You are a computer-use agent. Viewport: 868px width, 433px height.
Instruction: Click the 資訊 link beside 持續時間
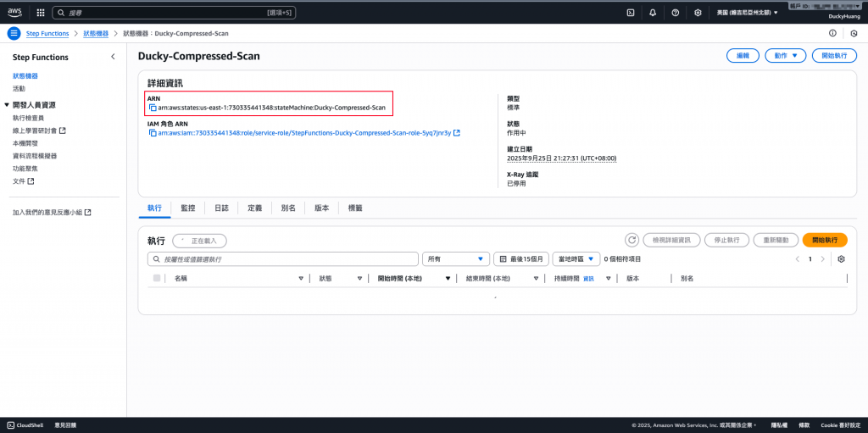point(588,279)
